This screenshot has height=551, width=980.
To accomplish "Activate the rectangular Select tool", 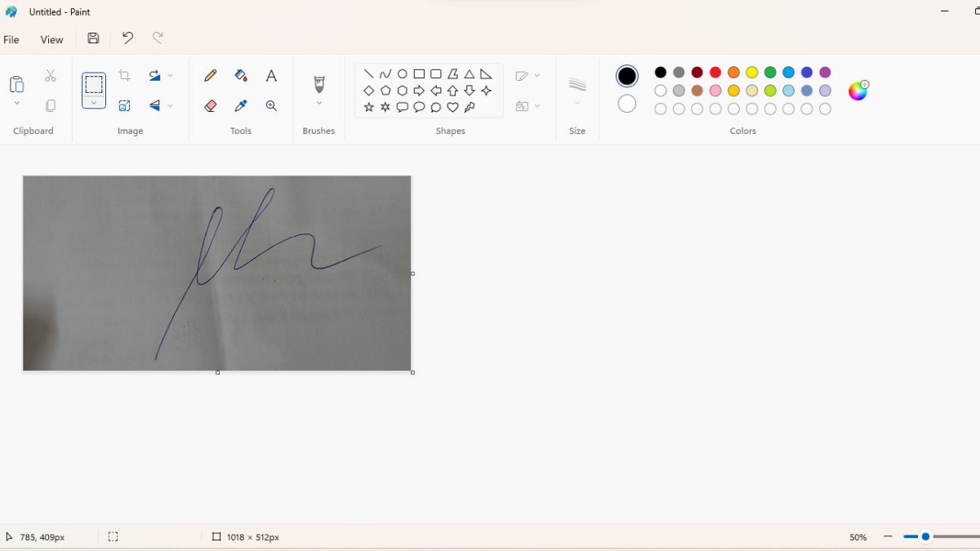I will 94,84.
